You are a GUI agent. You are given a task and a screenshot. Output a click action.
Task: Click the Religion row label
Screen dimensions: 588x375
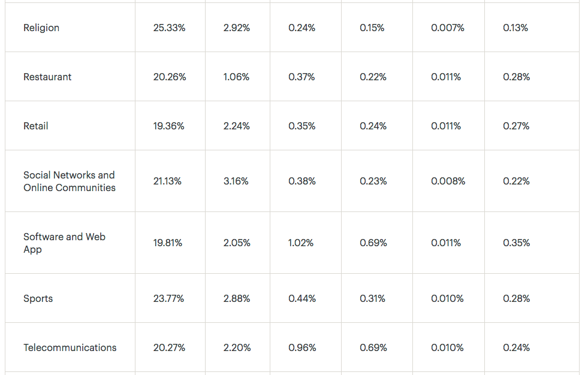(x=41, y=28)
